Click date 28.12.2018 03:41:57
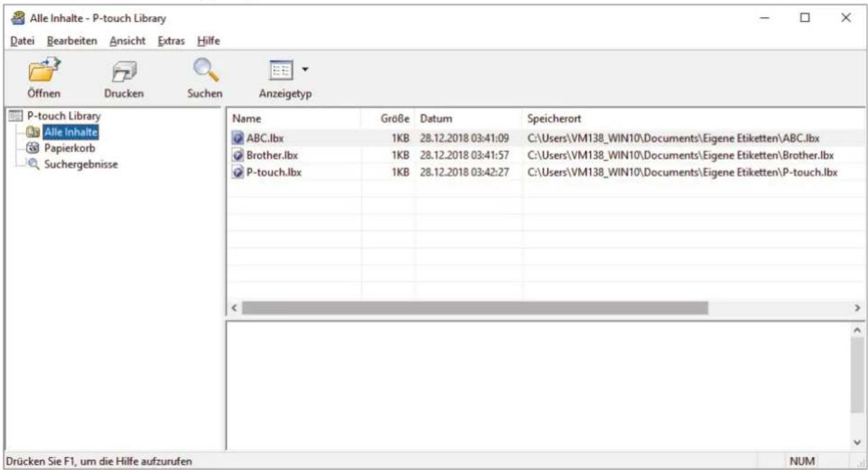 tap(465, 155)
